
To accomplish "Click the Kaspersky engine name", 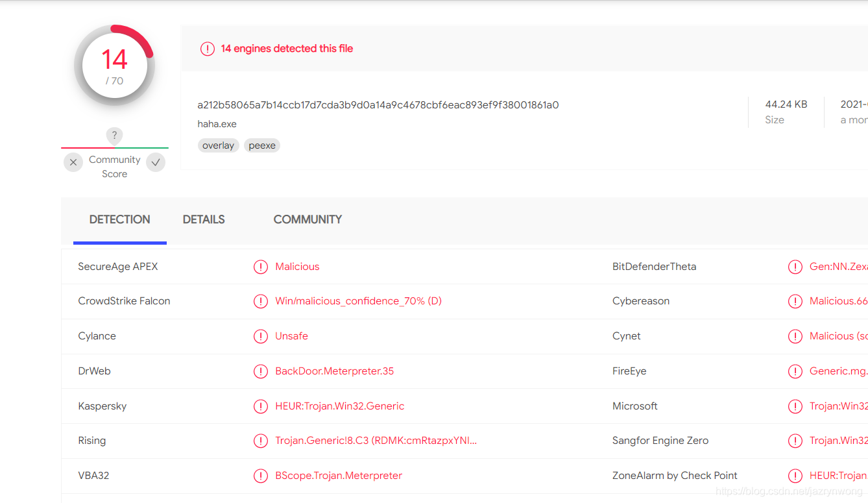I will tap(102, 406).
